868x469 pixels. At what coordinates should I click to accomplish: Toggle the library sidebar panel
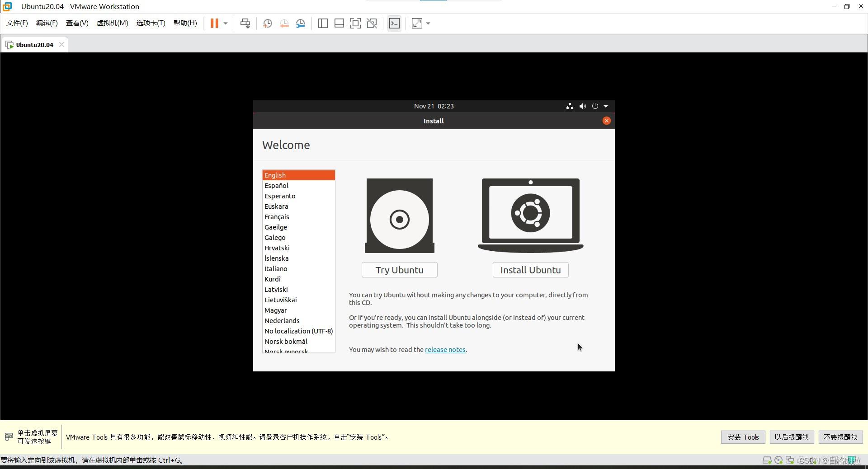[323, 23]
